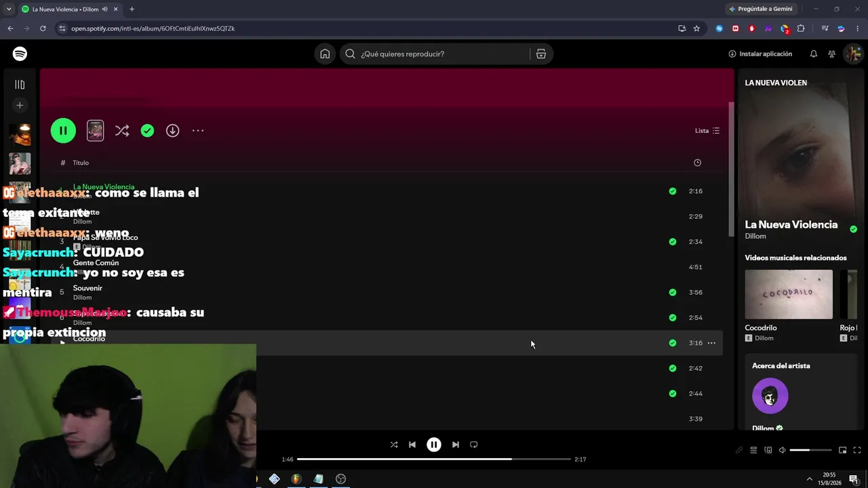The image size is (868, 488).
Task: Open the Spotify Inicio house button
Action: [325, 54]
